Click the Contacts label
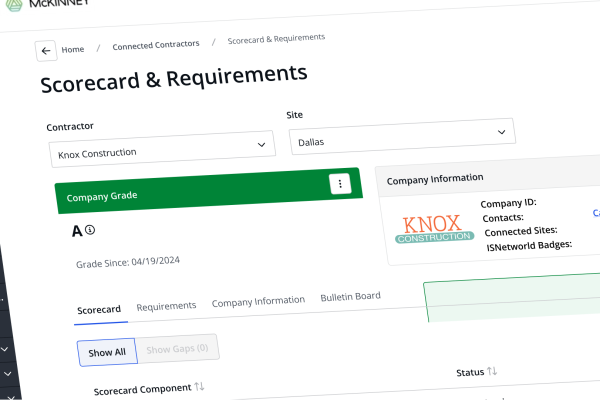 click(x=503, y=217)
